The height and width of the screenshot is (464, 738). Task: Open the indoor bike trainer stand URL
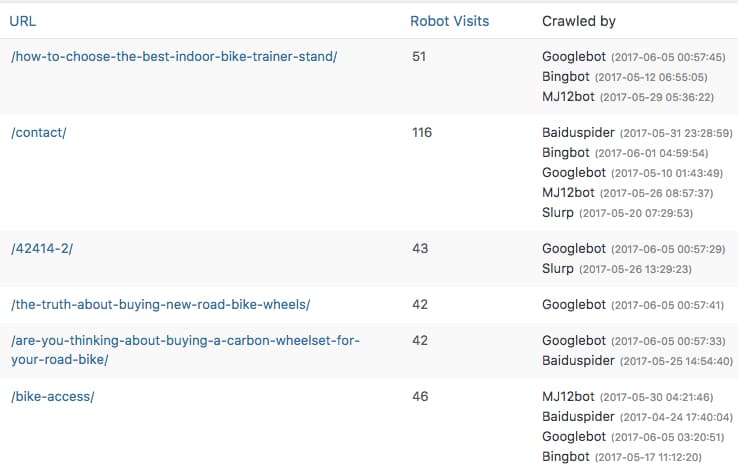174,56
